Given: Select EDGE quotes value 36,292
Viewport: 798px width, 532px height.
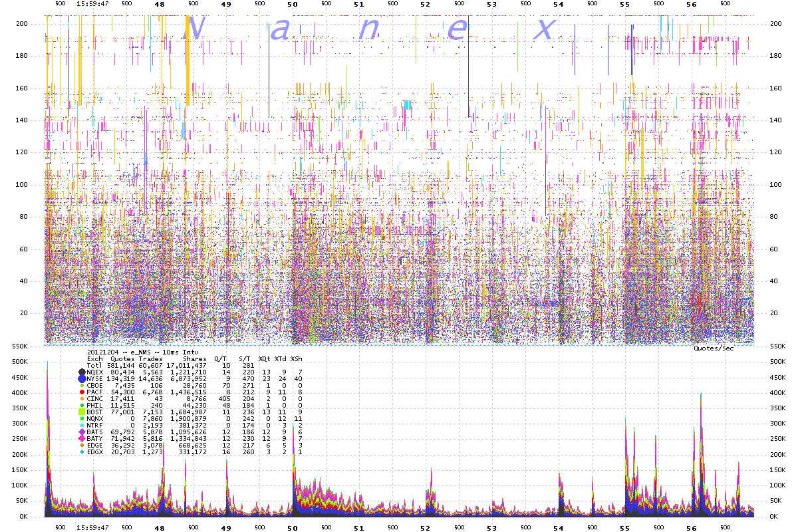Looking at the screenshot, I should pyautogui.click(x=123, y=447).
